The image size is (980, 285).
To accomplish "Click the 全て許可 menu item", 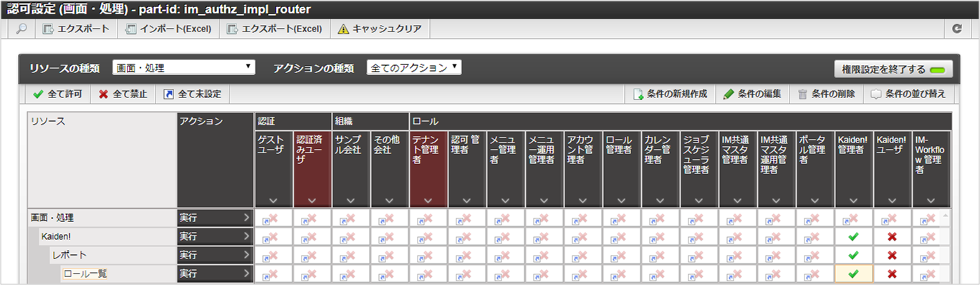I will 57,94.
